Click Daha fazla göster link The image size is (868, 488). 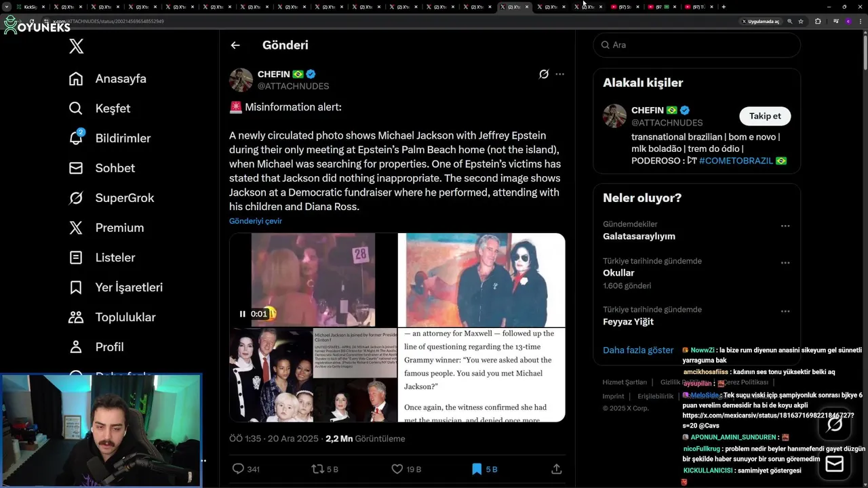click(x=638, y=350)
